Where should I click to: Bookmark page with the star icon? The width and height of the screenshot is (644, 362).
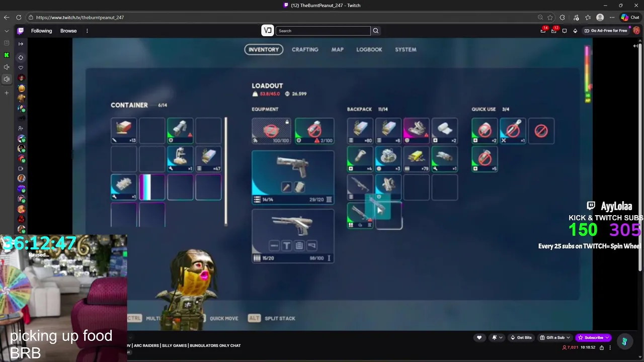pyautogui.click(x=550, y=17)
